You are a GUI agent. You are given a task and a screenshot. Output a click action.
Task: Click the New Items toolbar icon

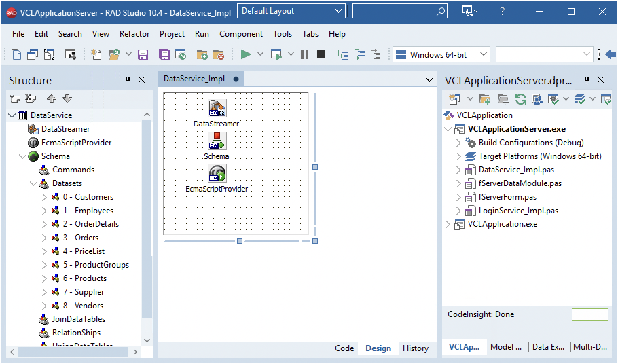[96, 54]
